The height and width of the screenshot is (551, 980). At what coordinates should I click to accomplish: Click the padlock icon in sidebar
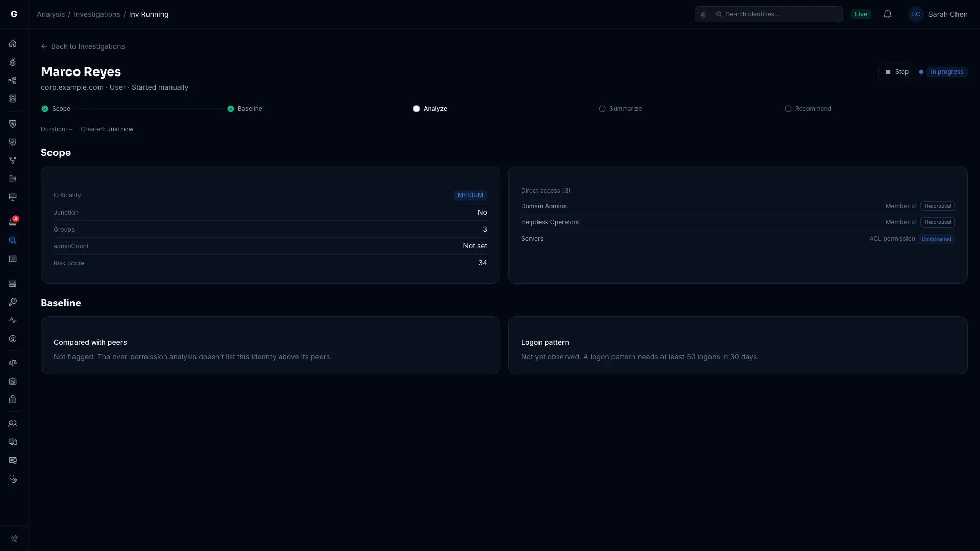(x=13, y=399)
